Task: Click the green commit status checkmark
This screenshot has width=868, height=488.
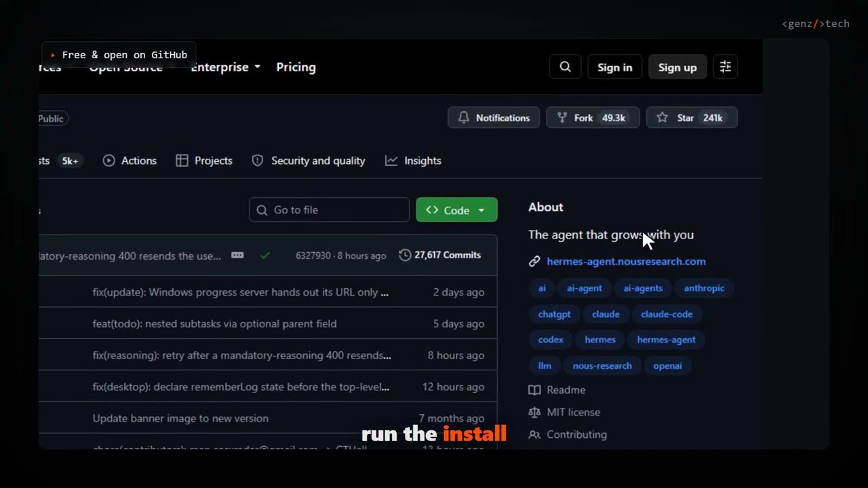Action: coord(265,256)
